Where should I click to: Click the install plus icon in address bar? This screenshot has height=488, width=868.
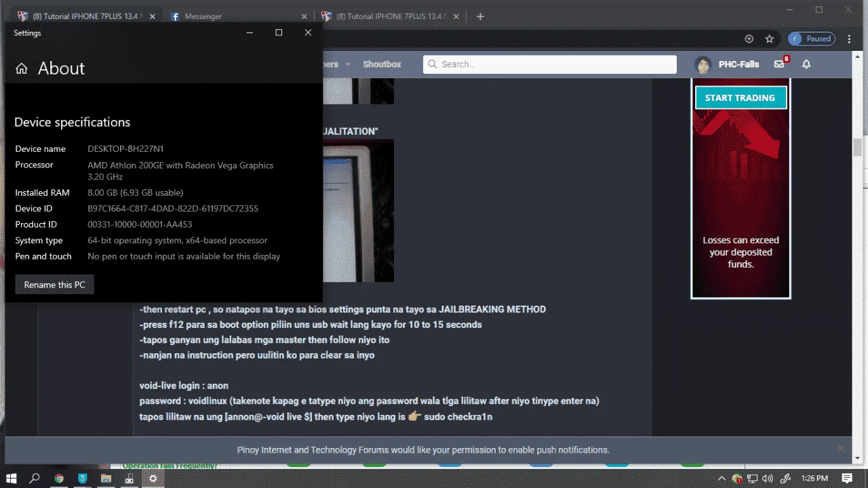point(749,39)
